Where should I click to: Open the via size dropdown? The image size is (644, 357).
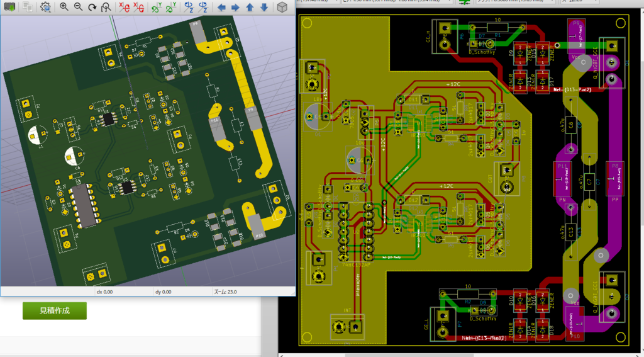tap(397, 2)
